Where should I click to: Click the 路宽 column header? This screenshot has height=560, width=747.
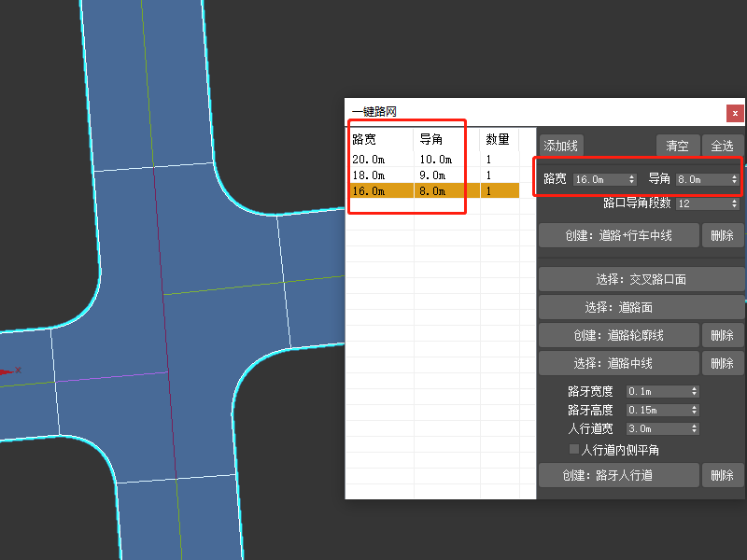pos(381,139)
